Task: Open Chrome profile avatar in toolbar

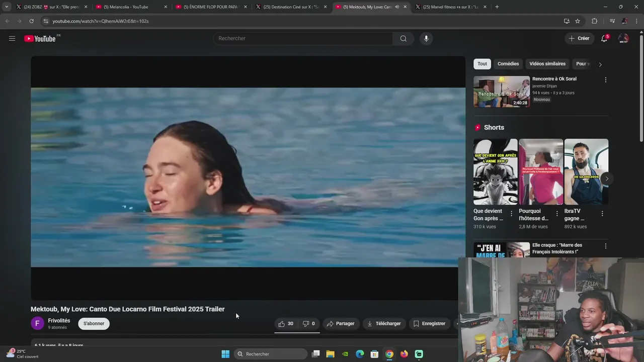Action: (x=624, y=21)
